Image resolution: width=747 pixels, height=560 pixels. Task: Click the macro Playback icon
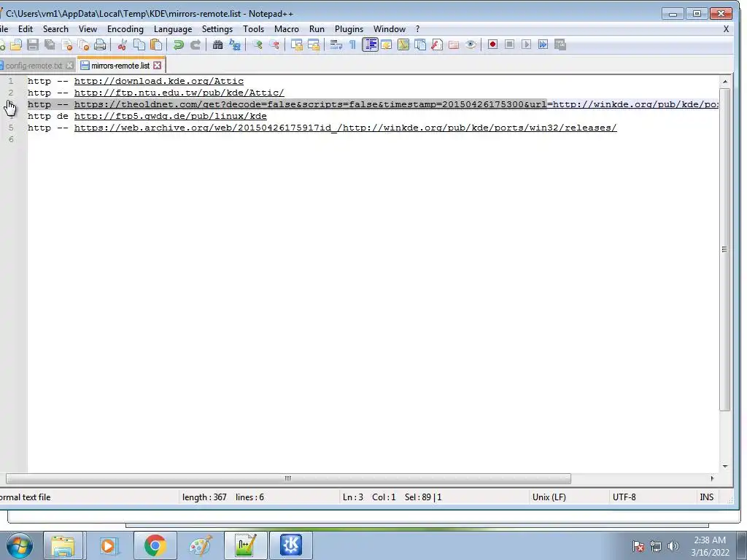(526, 44)
